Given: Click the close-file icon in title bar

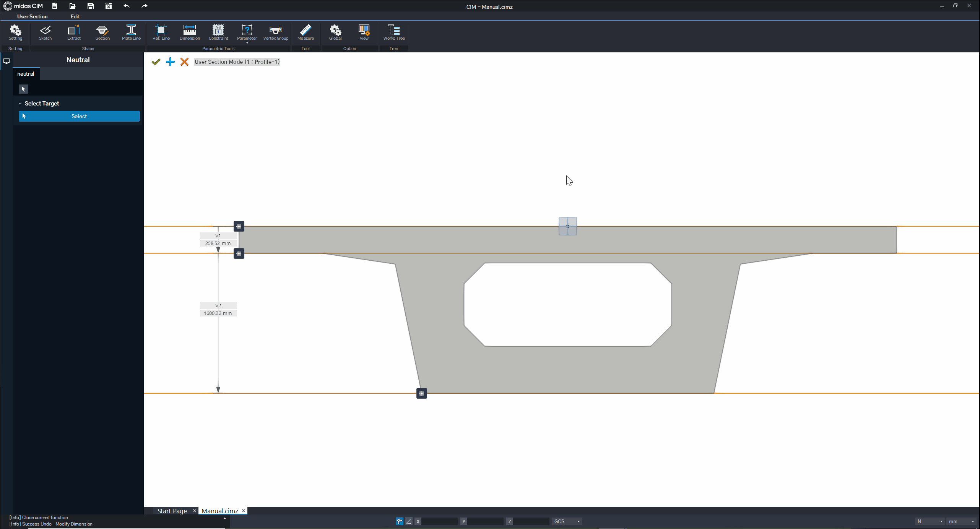Looking at the screenshot, I should [109, 6].
